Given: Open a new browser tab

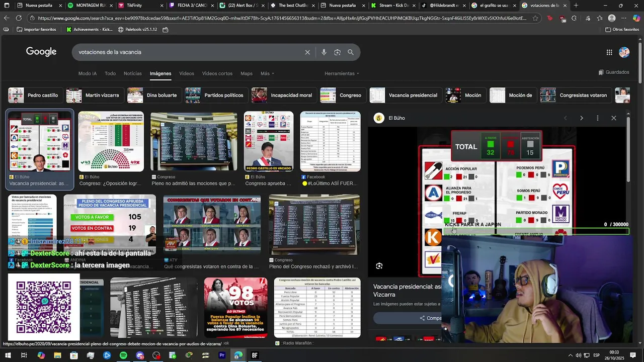Looking at the screenshot, I should point(576,6).
